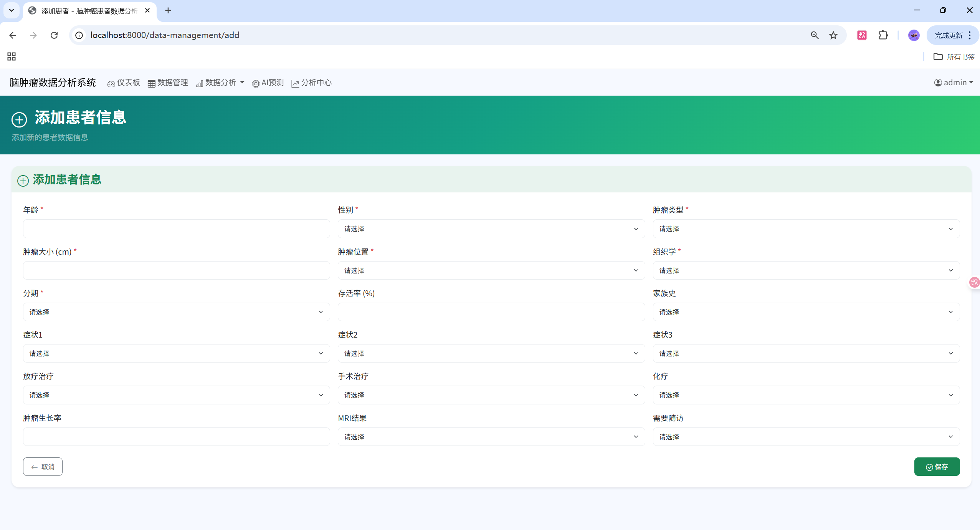Reload the page with refresh icon
Image resolution: width=980 pixels, height=530 pixels.
[x=54, y=35]
